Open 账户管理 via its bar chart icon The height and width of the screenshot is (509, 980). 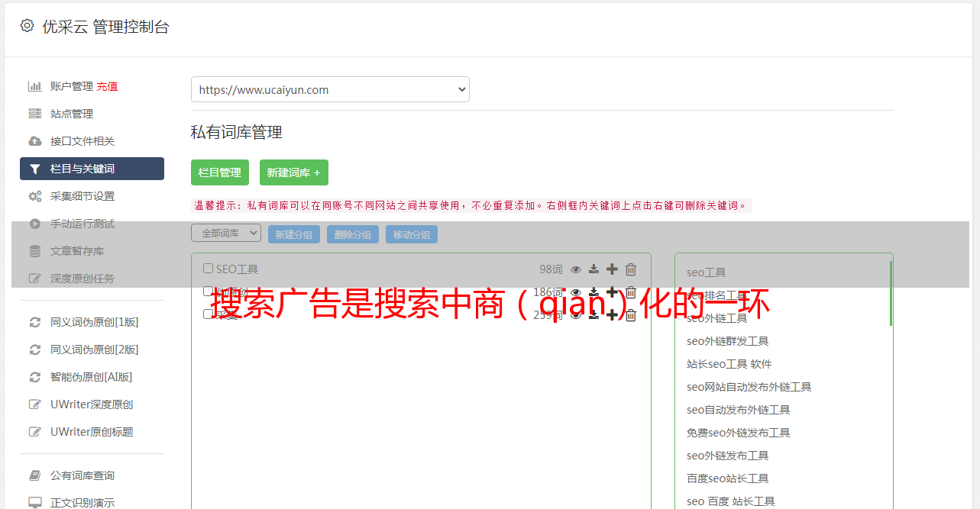35,86
